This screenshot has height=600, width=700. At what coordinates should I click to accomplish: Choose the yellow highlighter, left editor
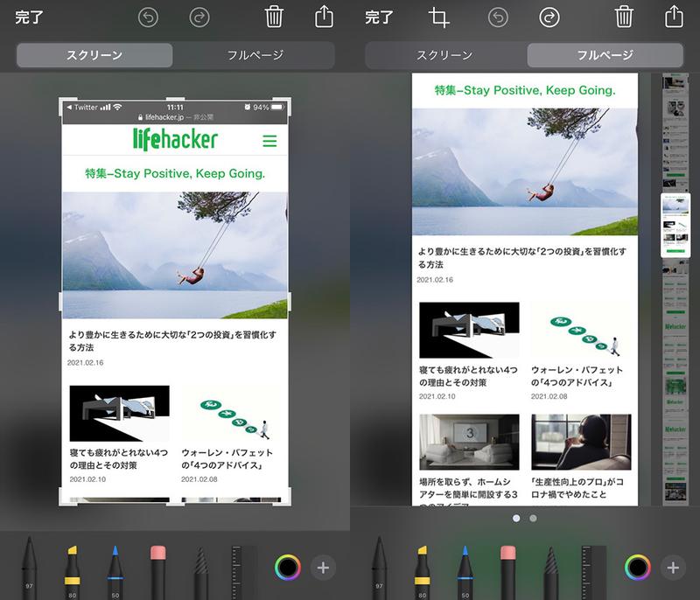tap(72, 571)
